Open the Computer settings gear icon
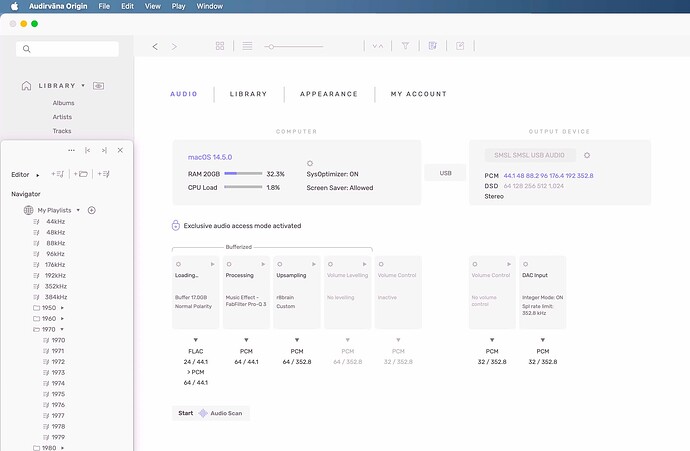This screenshot has width=690, height=451. point(310,163)
